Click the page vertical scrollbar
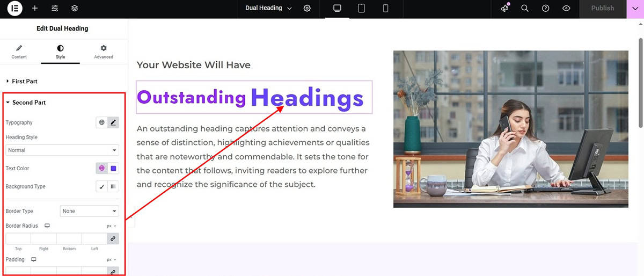Screen dimensions: 644x276 click(x=640, y=83)
